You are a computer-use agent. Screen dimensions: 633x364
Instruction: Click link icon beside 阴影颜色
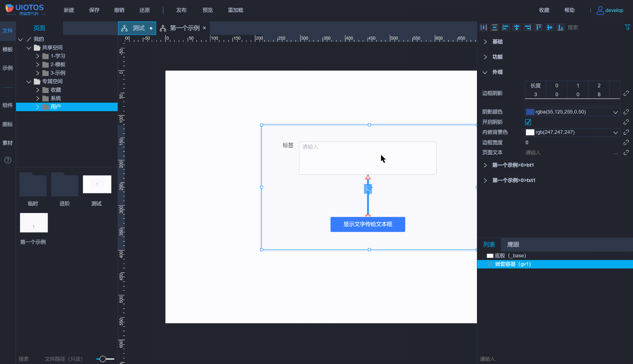pyautogui.click(x=626, y=112)
